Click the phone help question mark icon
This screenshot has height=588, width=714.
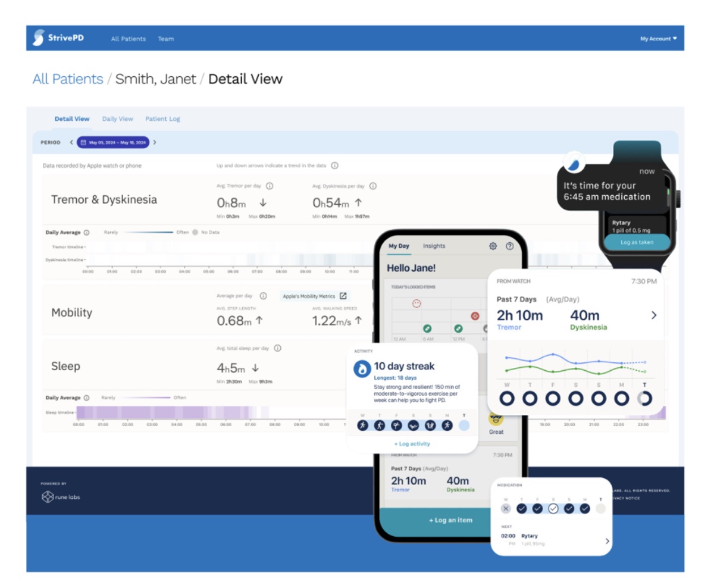pos(509,246)
